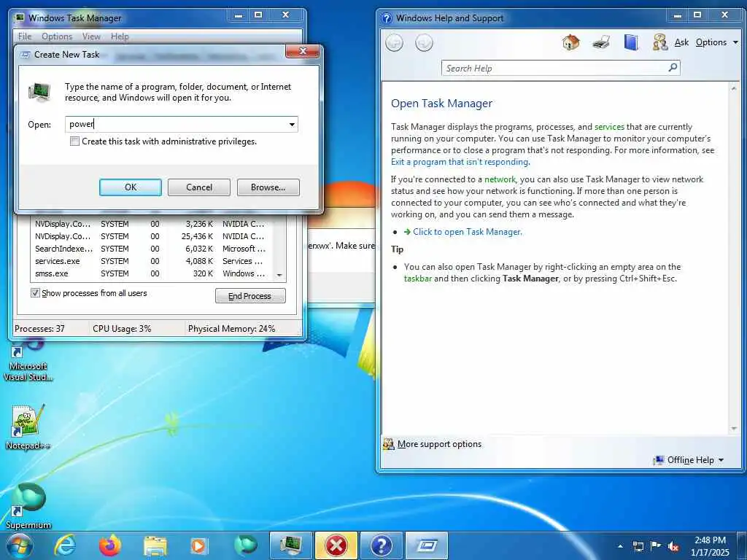Open Windows Media Player taskbar icon

[198, 545]
